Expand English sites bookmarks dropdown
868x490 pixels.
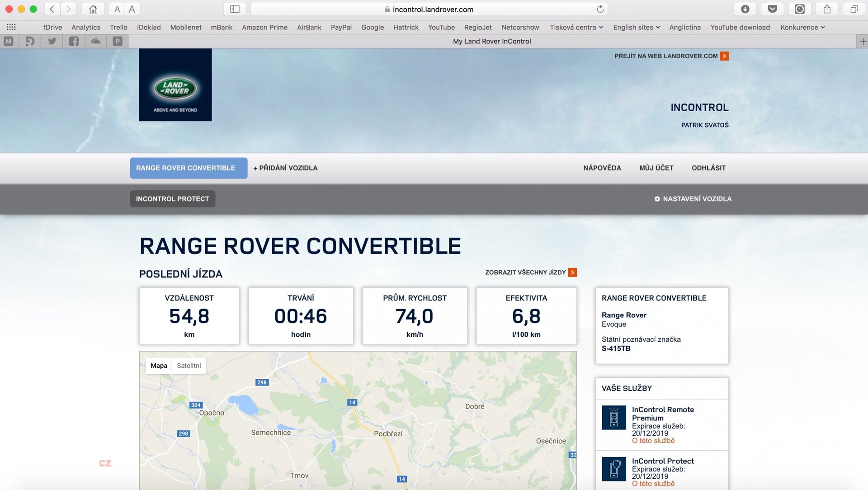(636, 27)
